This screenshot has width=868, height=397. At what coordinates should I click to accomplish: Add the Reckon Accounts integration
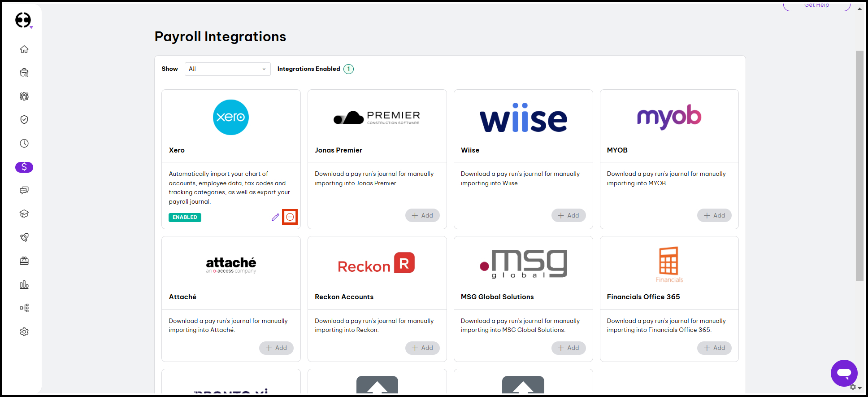tap(422, 348)
